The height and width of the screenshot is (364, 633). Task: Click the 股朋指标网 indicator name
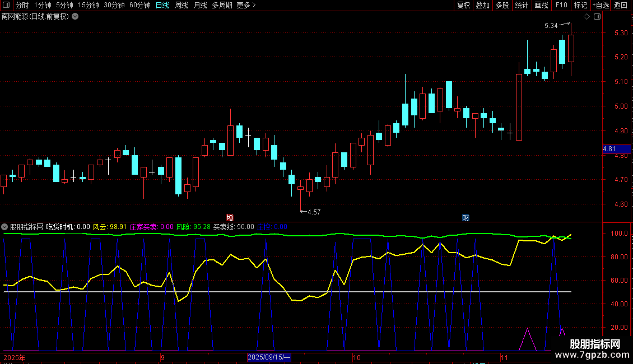27,227
